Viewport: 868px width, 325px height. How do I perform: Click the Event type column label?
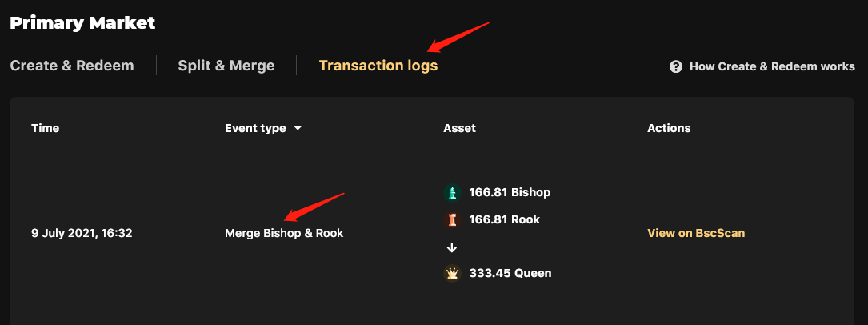(255, 128)
